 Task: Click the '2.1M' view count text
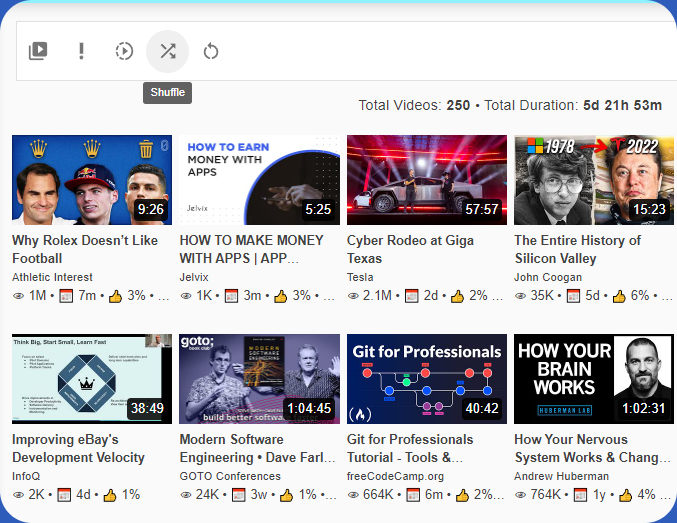(377, 296)
